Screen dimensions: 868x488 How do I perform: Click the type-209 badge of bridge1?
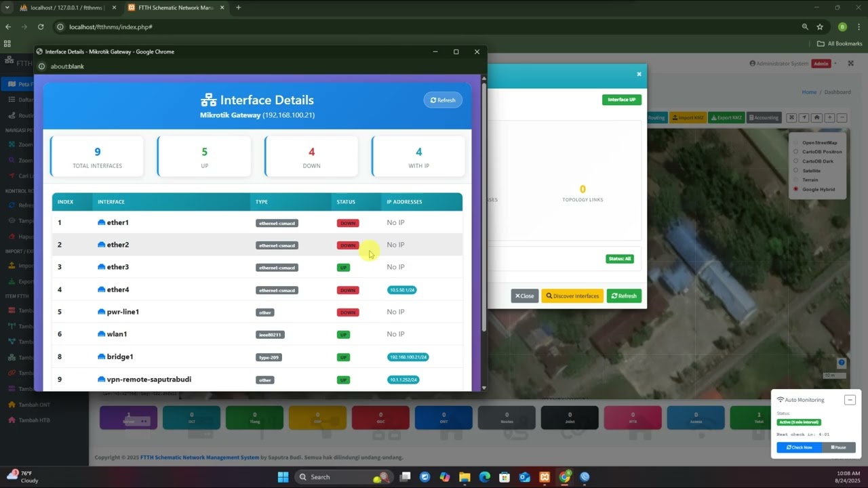pyautogui.click(x=269, y=357)
